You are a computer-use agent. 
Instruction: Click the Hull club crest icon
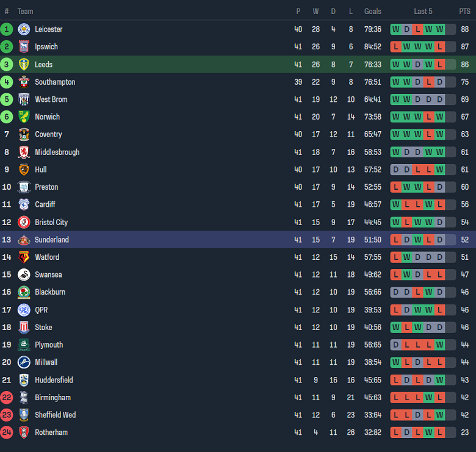(24, 170)
